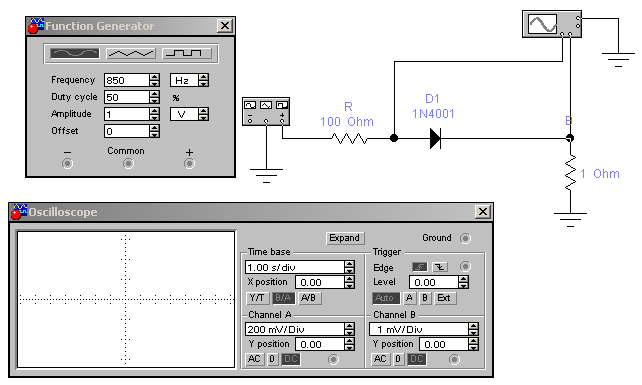This screenshot has height=385, width=642.
Task: Click the junction node left of diode
Action: (394, 138)
